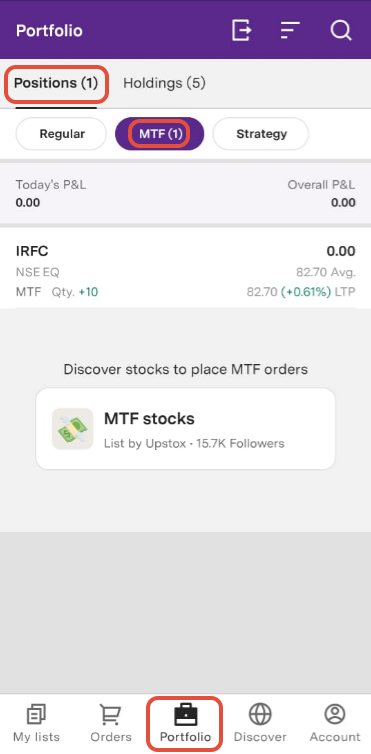Screen dimensions: 371x754
Task: Switch to the Regular positions filter
Action: 62,134
